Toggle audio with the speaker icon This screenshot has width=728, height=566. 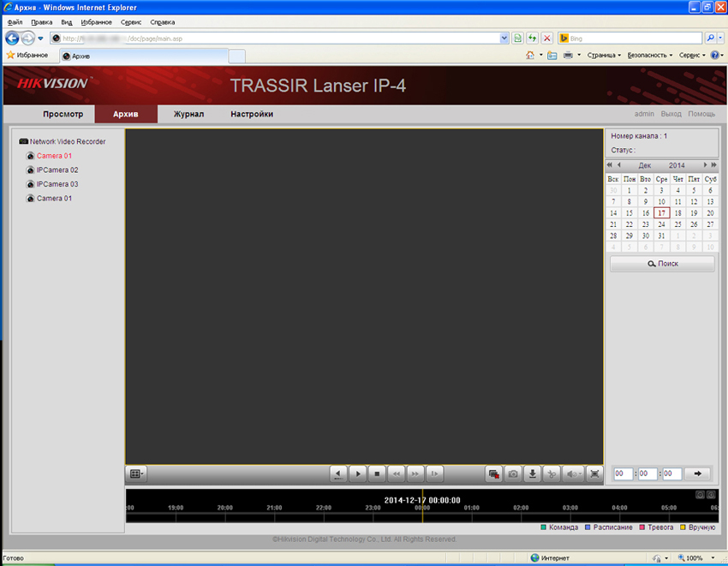[573, 474]
